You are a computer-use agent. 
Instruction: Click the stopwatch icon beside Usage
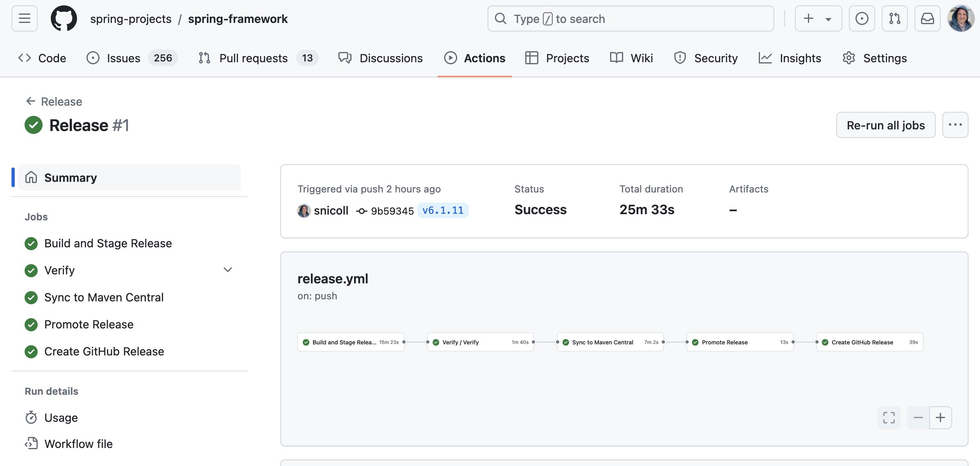(x=31, y=418)
